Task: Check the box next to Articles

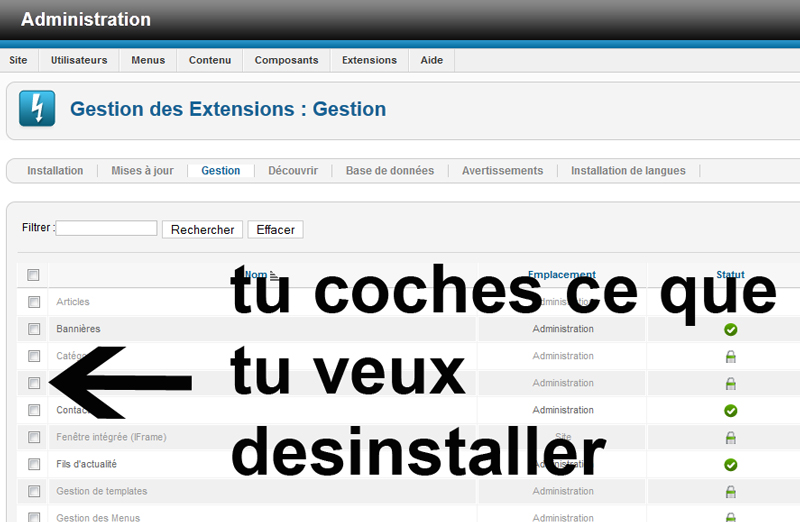Action: 34,302
